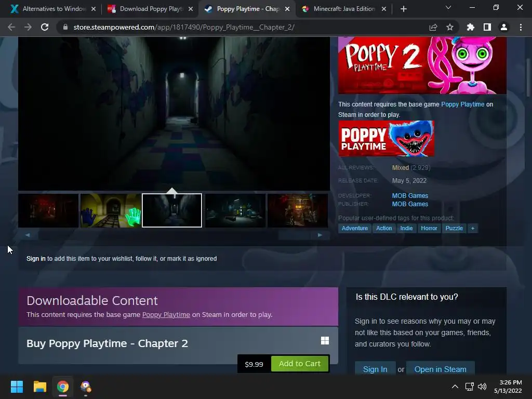Click the page vertical scrollbar
This screenshot has height=399, width=532.
pos(528,78)
